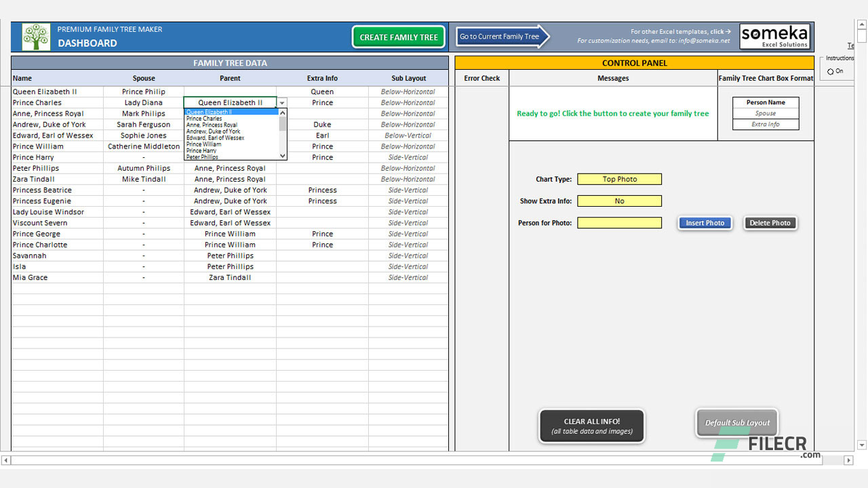The image size is (868, 488).
Task: Click the dropdown list's scroll-up arrow
Action: tap(283, 113)
